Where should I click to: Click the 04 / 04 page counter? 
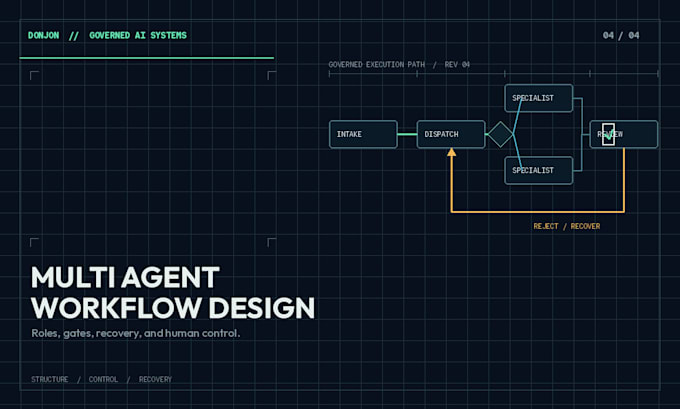coord(621,36)
